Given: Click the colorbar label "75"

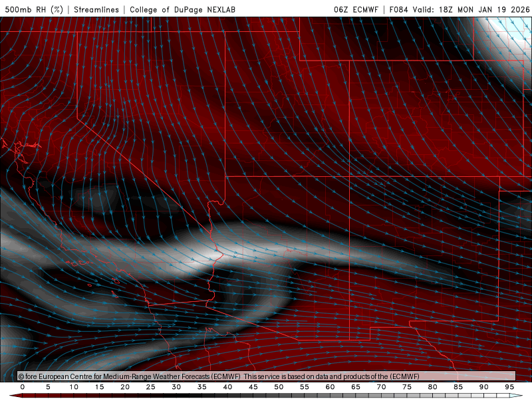Looking at the screenshot, I should [407, 387].
